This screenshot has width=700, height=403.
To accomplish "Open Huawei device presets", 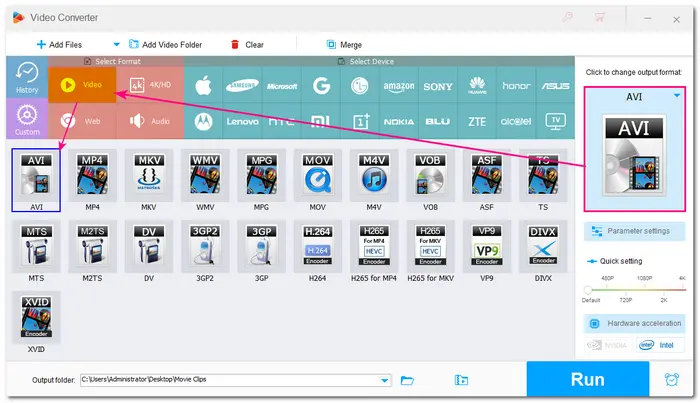I will click(x=477, y=85).
